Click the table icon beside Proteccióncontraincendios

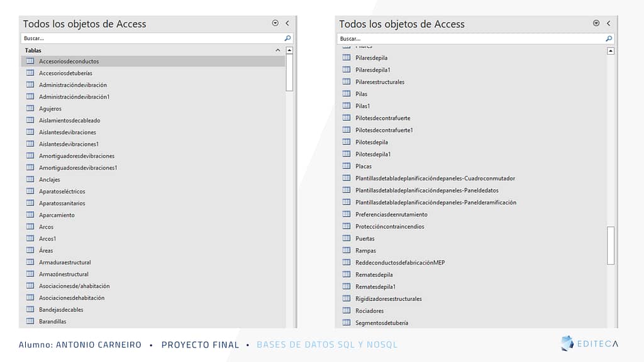347,226
